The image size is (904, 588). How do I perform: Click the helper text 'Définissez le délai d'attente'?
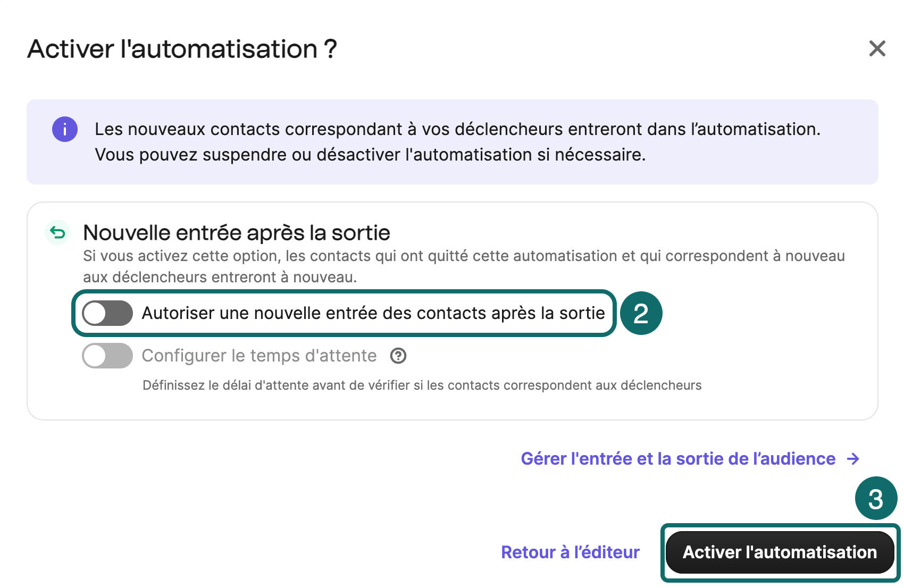click(x=422, y=385)
